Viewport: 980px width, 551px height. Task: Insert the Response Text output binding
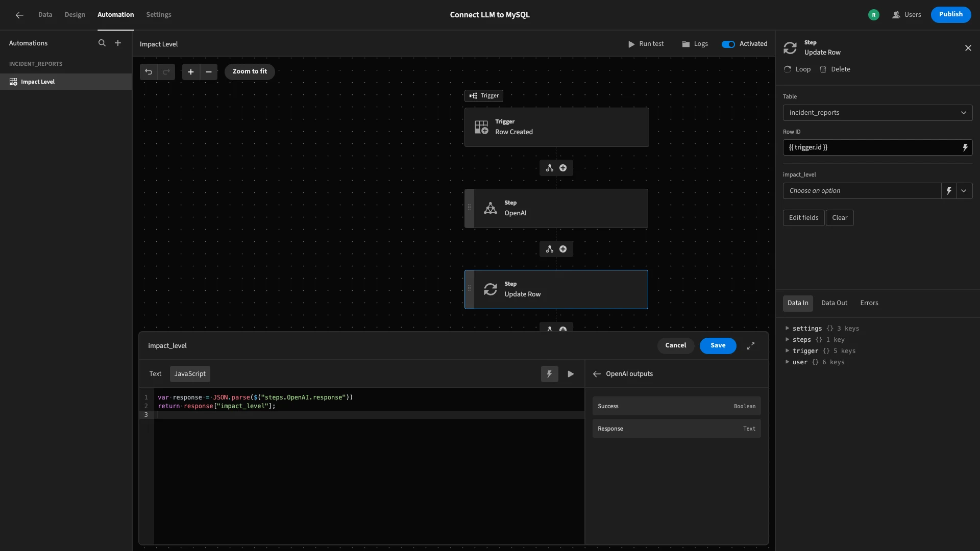pyautogui.click(x=676, y=429)
